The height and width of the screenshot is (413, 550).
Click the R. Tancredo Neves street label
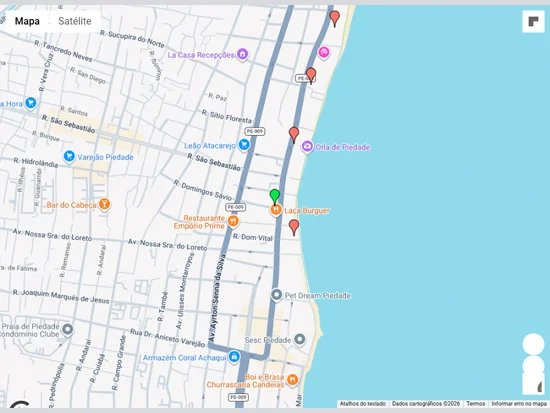pos(63,51)
